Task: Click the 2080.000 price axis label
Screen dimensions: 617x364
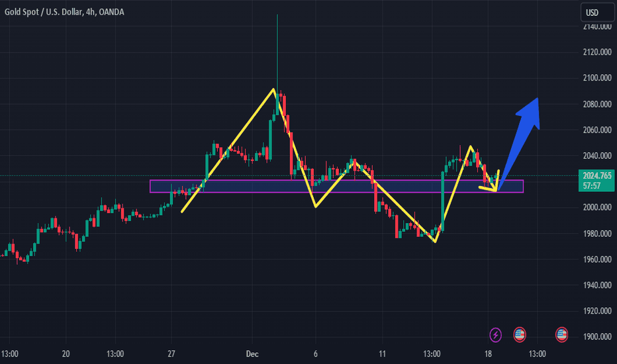Action: (x=597, y=104)
